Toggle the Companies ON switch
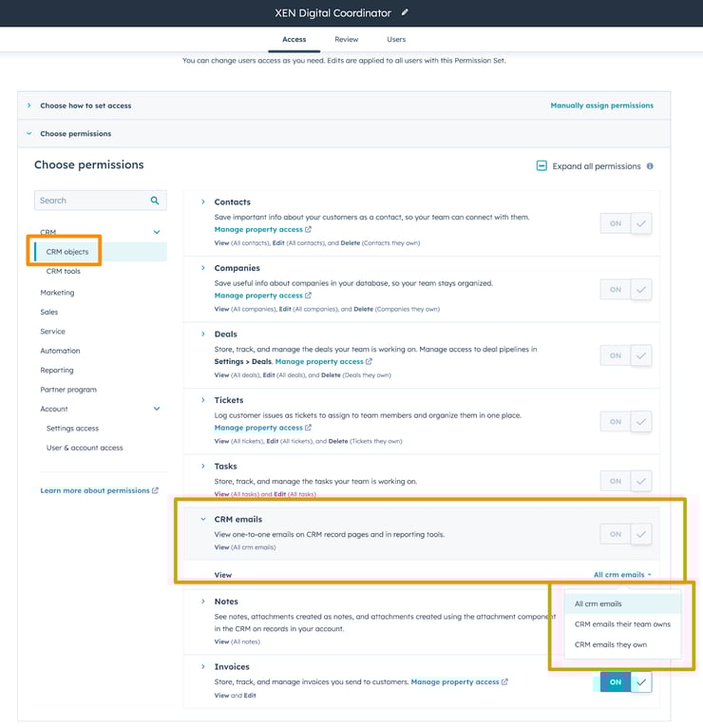 pos(625,290)
